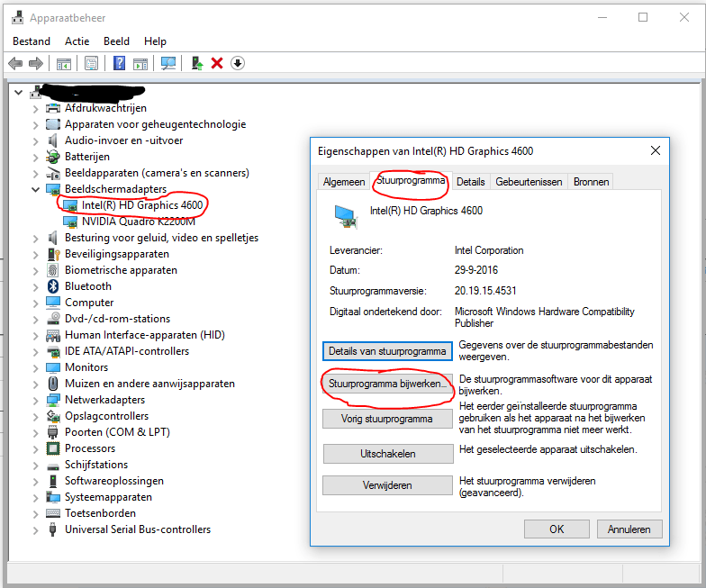Open the Bestand menu
The width and height of the screenshot is (706, 588).
32,41
